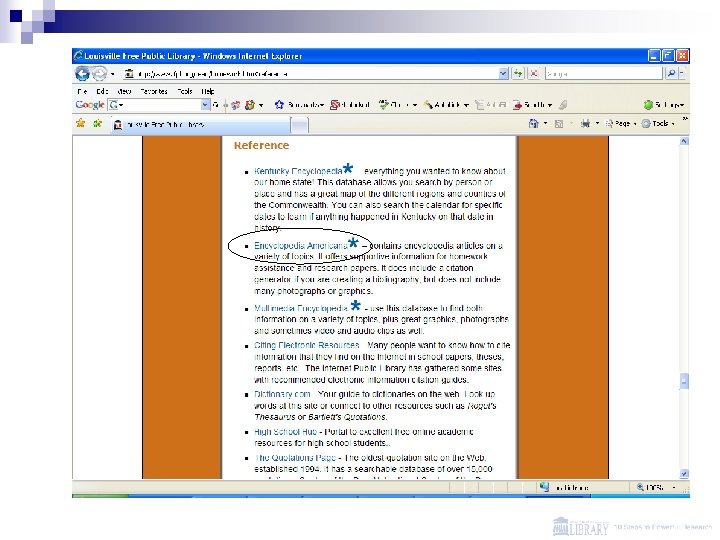Screen dimensions: 720x540
Task: Open the Favorites menu
Action: [x=154, y=91]
